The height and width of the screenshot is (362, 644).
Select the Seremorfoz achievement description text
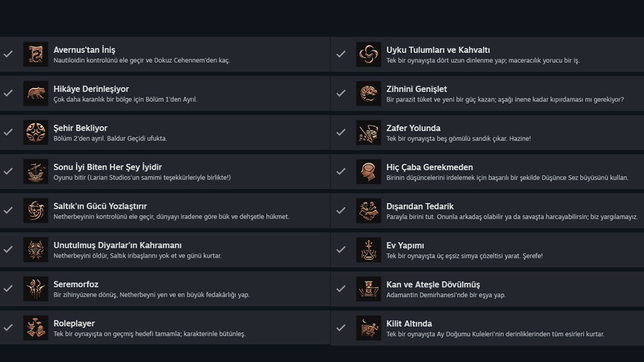[151, 295]
